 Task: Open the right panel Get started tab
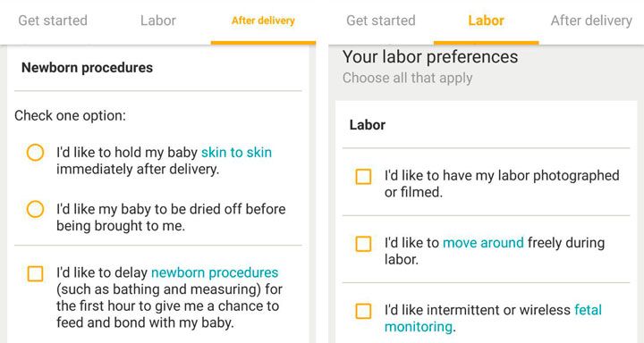(381, 21)
